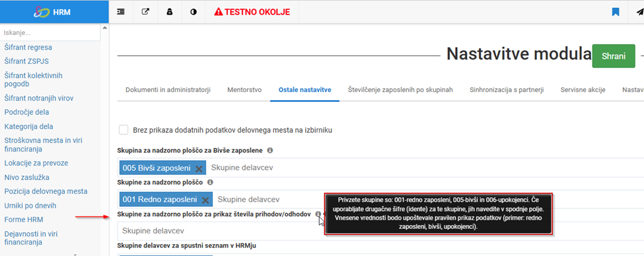Click the TESTNO OKOLJE warning label
The image size is (644, 256).
point(252,12)
